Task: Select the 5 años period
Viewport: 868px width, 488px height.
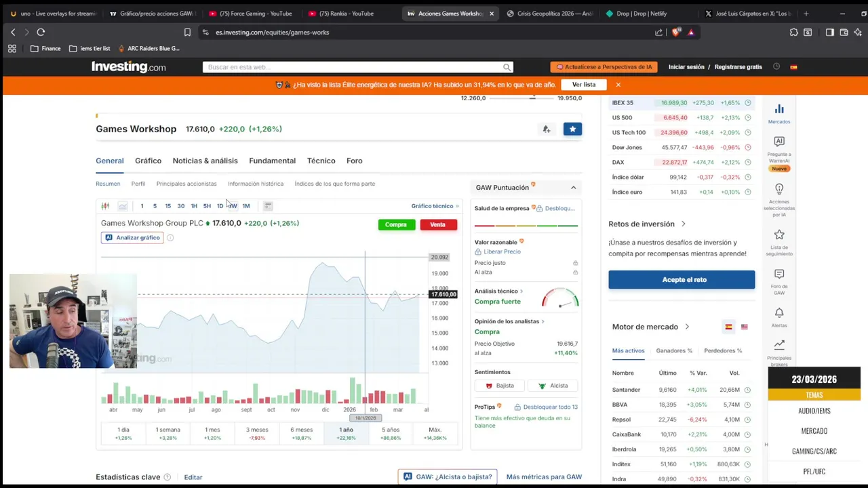Action: 391,433
